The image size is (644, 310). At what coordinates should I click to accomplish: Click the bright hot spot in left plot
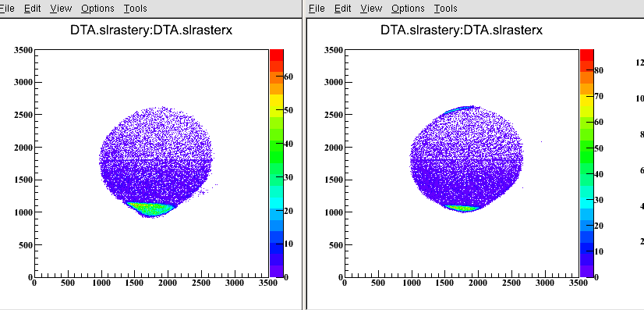coord(151,208)
